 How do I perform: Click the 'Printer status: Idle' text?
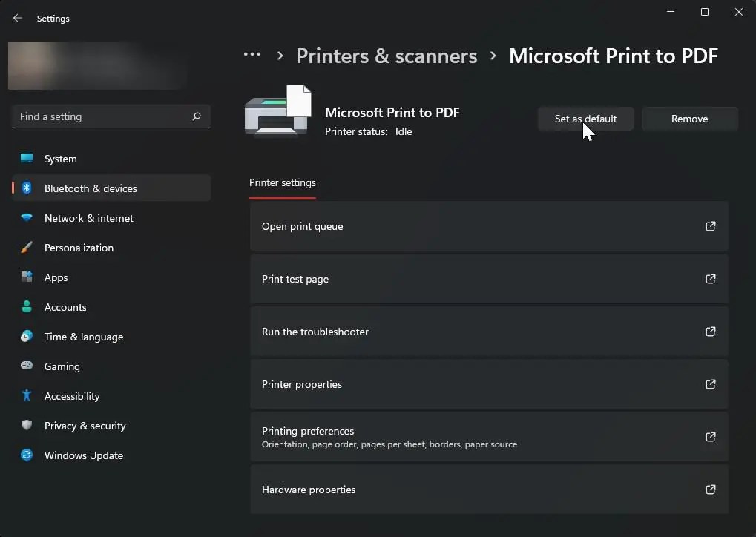click(x=369, y=131)
